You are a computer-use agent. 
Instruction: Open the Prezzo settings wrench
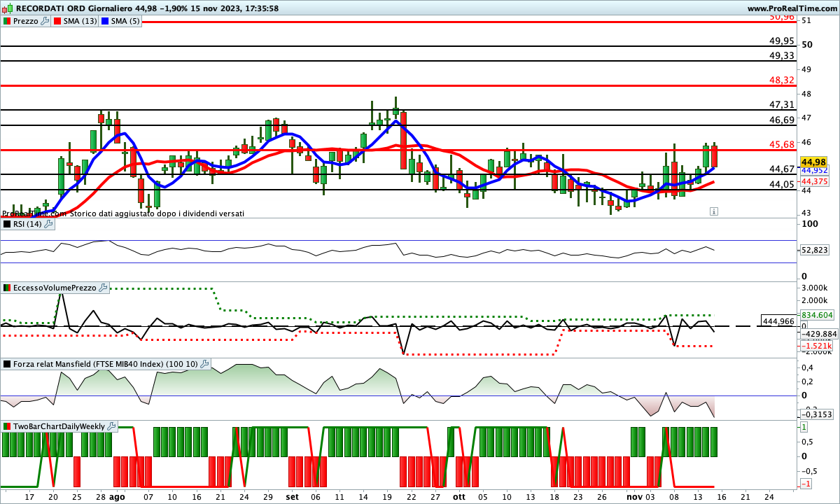[x=45, y=21]
